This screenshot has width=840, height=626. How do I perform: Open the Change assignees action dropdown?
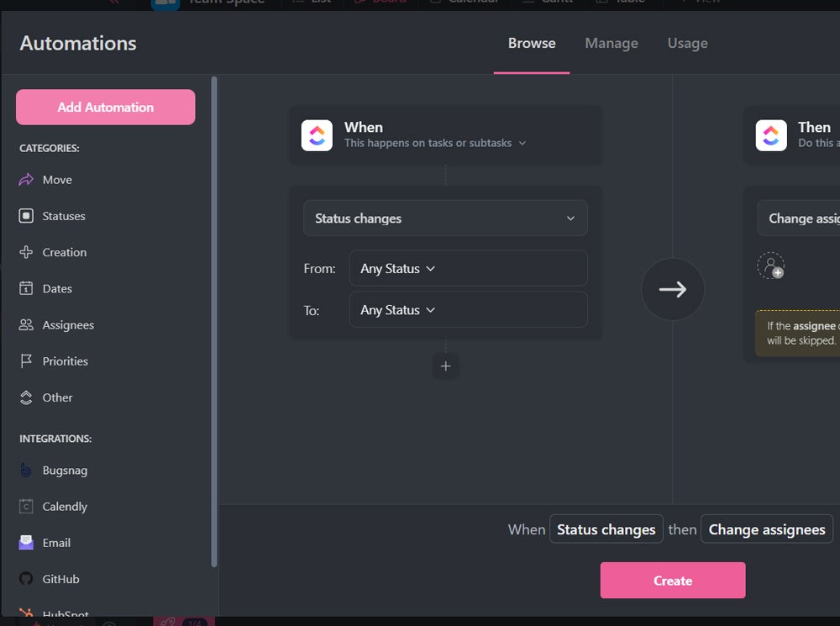(798, 218)
